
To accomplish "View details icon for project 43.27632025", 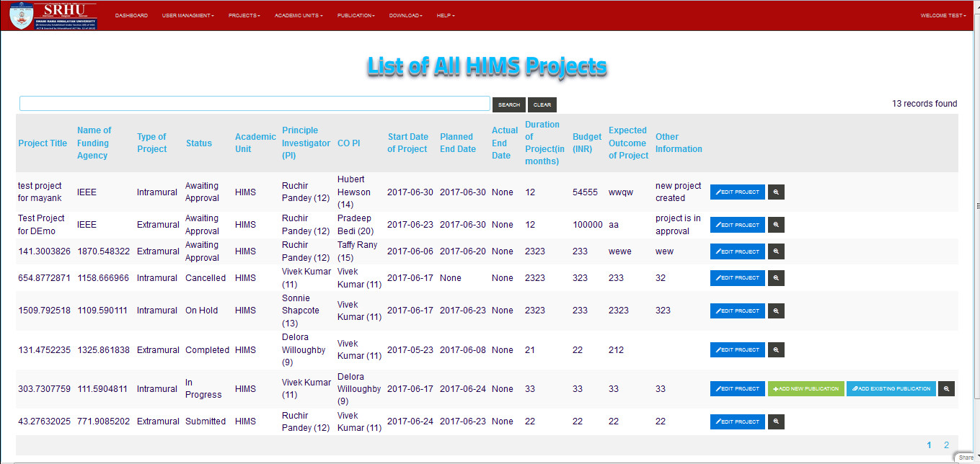I will coord(776,421).
